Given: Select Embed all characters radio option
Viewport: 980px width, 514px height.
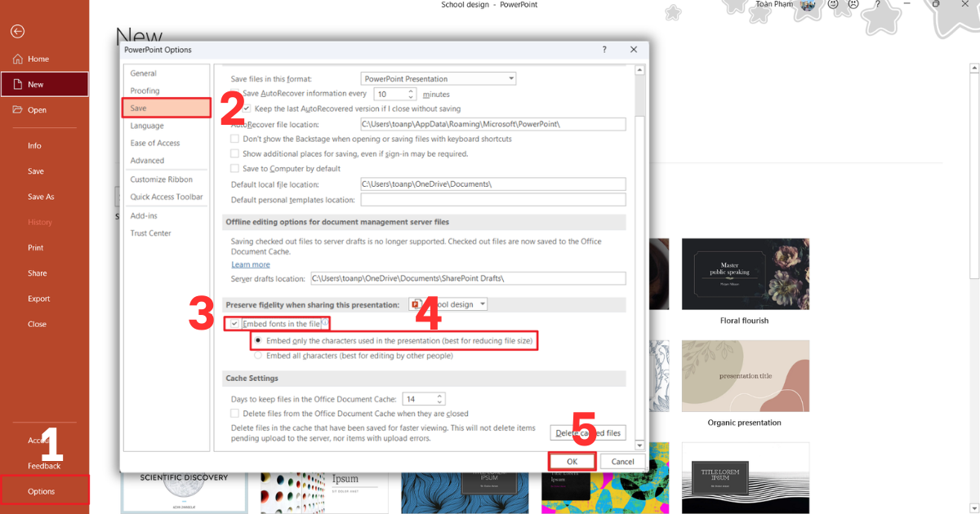Looking at the screenshot, I should pyautogui.click(x=259, y=355).
